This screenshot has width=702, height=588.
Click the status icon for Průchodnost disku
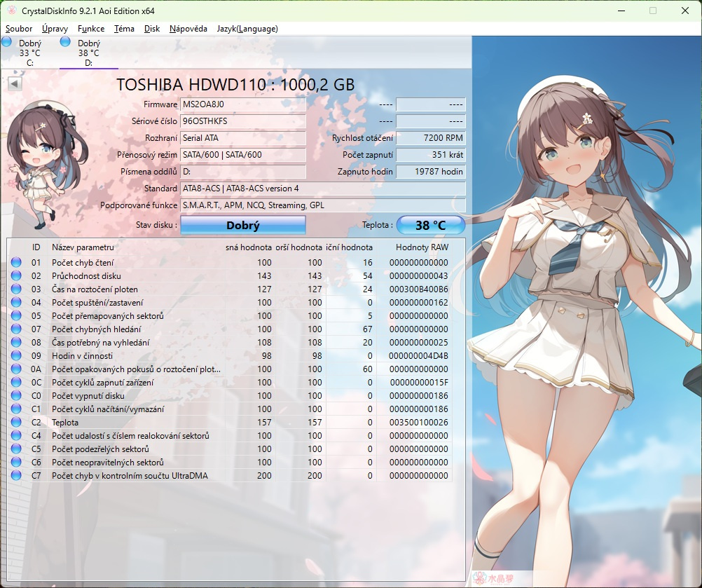pyautogui.click(x=15, y=276)
